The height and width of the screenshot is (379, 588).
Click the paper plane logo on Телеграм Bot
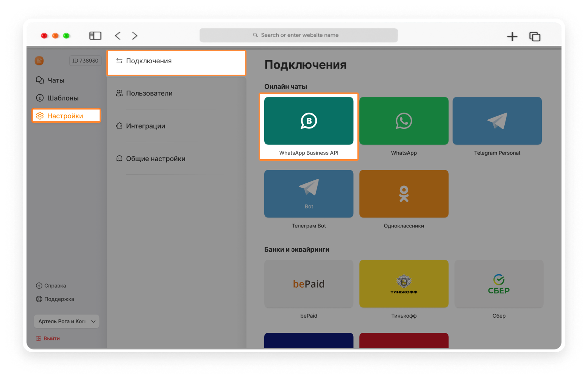[x=309, y=187]
